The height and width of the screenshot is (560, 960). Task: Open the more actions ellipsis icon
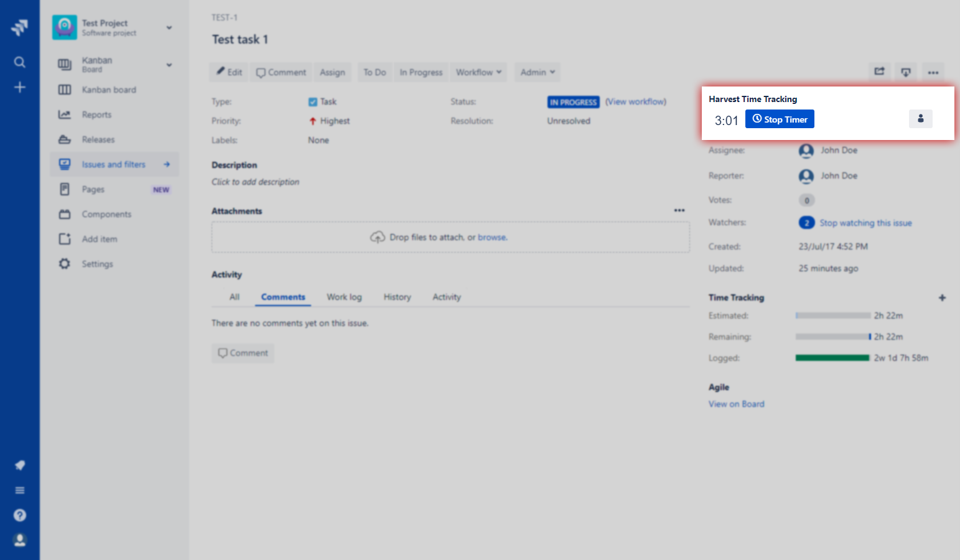click(x=933, y=72)
